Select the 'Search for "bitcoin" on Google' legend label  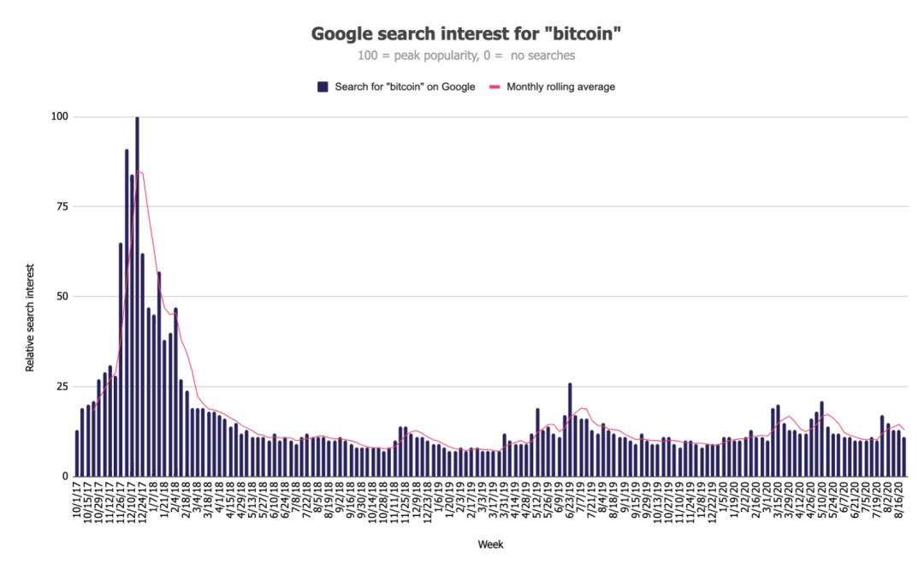(405, 86)
